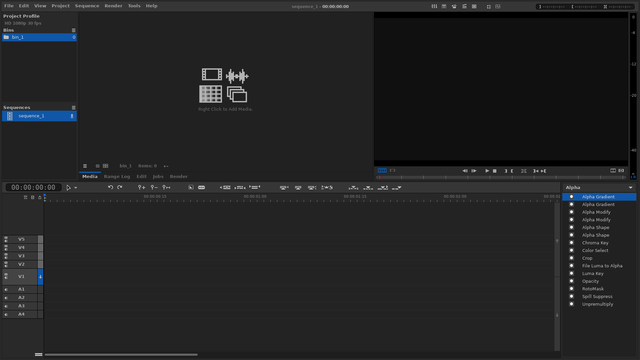Jump to the Mark Out position
Viewport: 640px width, 360px height.
[x=544, y=171]
